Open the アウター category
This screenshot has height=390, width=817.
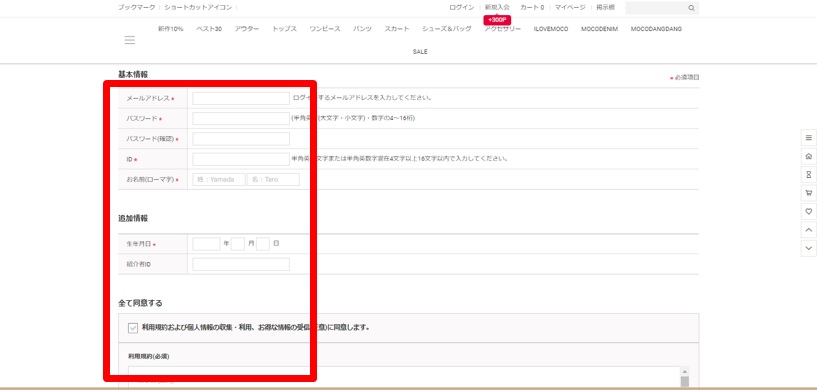[x=247, y=29]
